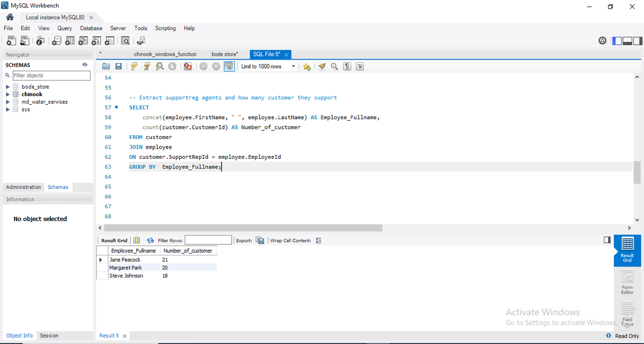Create a new table toolbar icon
Viewport: 644px width, 344px height.
(x=70, y=40)
